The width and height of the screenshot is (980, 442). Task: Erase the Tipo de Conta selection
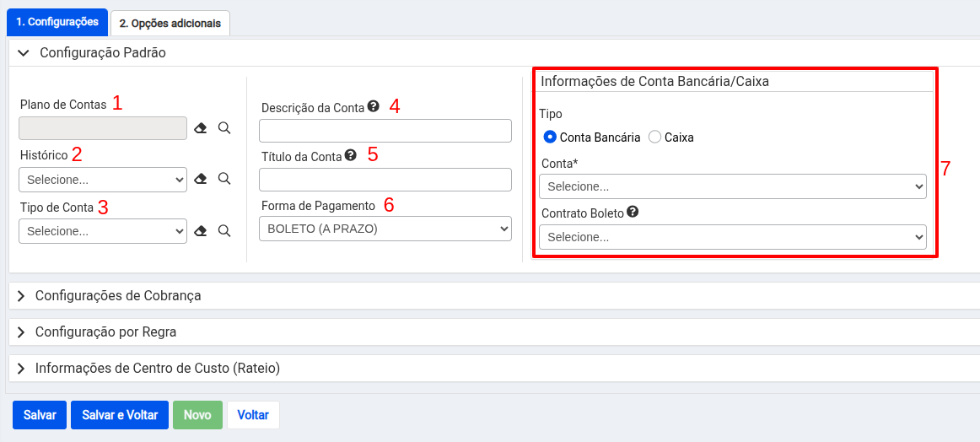pos(200,230)
